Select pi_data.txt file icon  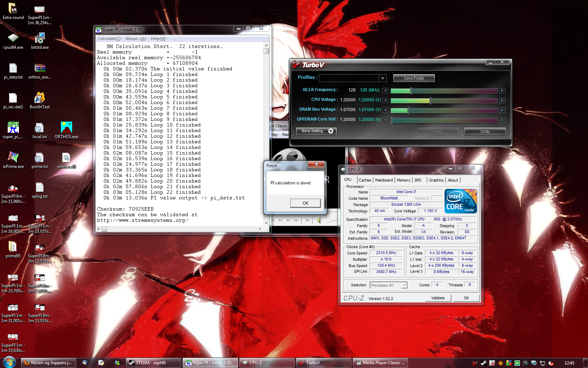click(13, 71)
